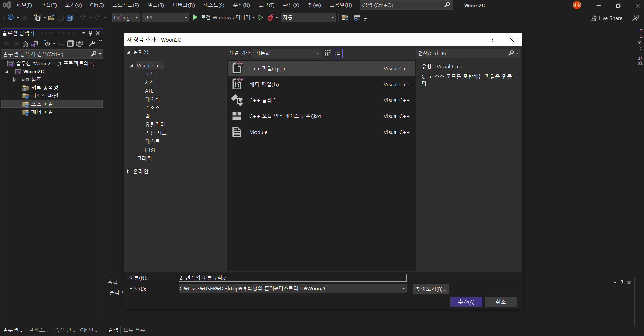Image resolution: width=644 pixels, height=336 pixels.
Task: Open the x64 platform dropdown
Action: (x=165, y=18)
